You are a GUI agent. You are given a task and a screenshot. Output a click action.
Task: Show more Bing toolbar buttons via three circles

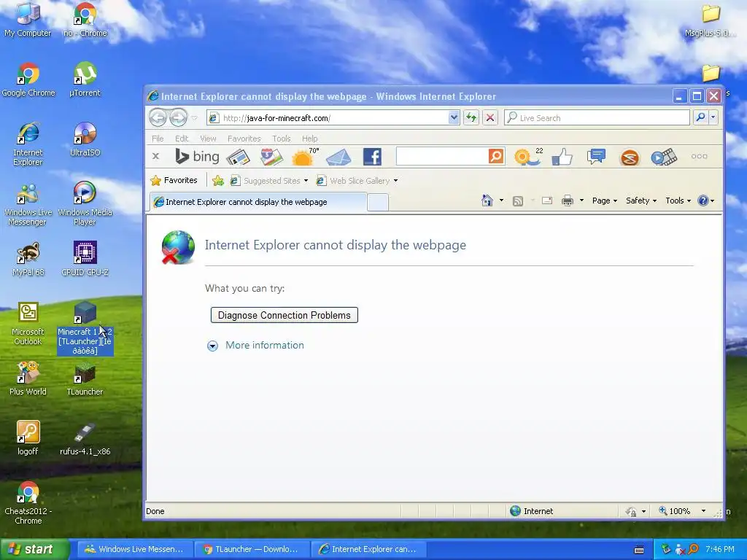coord(699,156)
